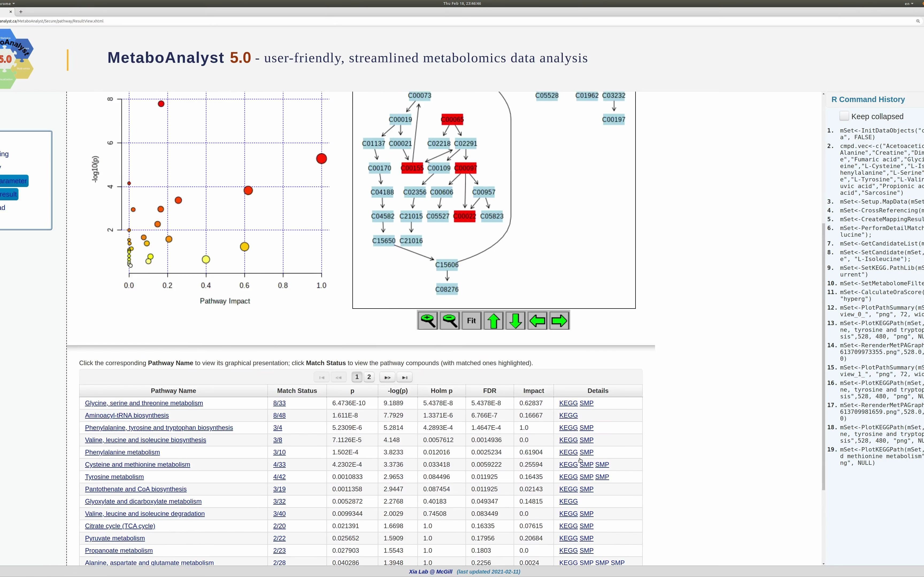Jump to first page of pathway table
The image size is (924, 577).
tap(321, 377)
